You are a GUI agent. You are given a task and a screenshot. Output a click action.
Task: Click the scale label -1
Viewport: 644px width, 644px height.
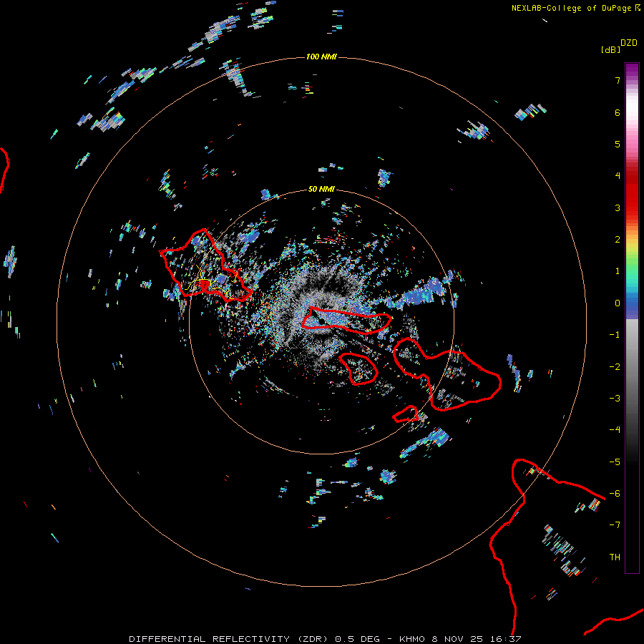[615, 335]
